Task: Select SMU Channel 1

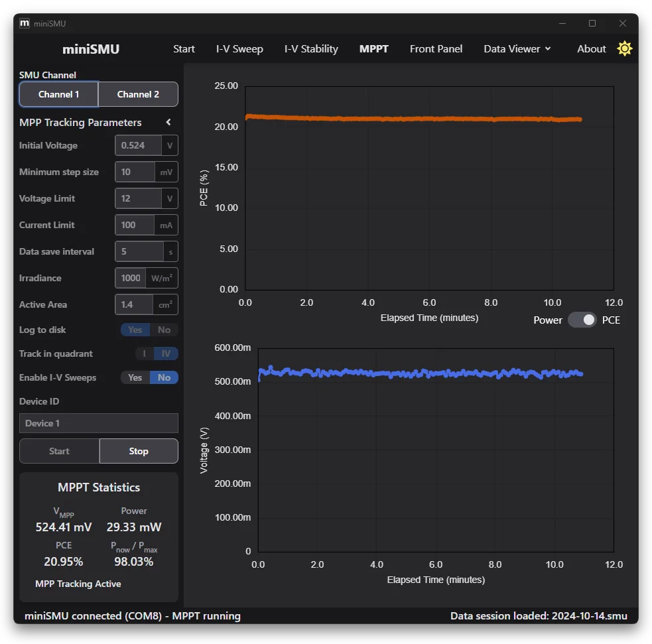Action: coord(58,94)
